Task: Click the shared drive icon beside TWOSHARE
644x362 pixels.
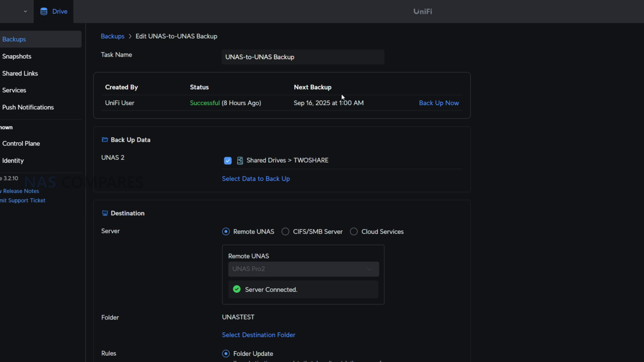Action: (240, 161)
